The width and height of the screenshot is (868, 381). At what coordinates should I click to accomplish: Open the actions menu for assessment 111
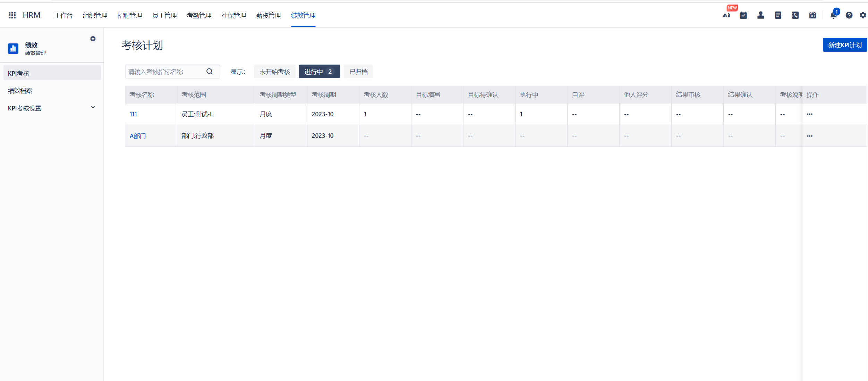(810, 114)
